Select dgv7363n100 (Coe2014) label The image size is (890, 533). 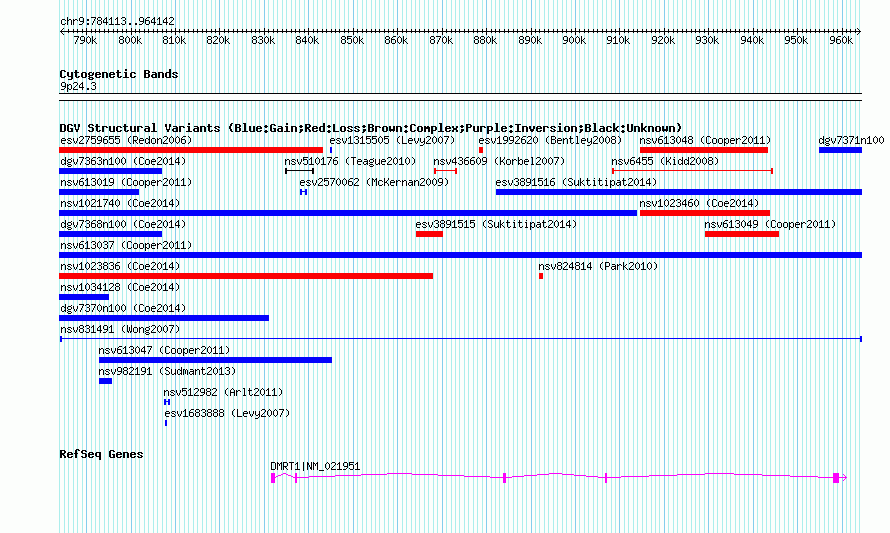(x=123, y=161)
